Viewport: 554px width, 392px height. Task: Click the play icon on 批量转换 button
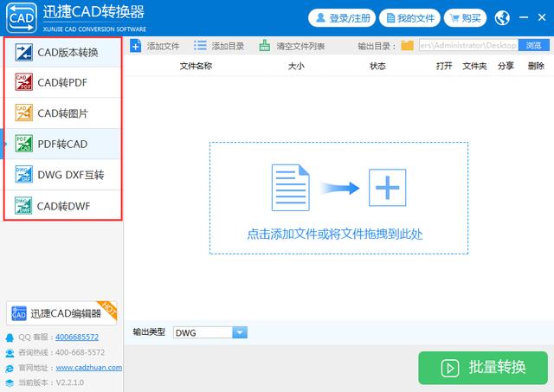point(450,368)
